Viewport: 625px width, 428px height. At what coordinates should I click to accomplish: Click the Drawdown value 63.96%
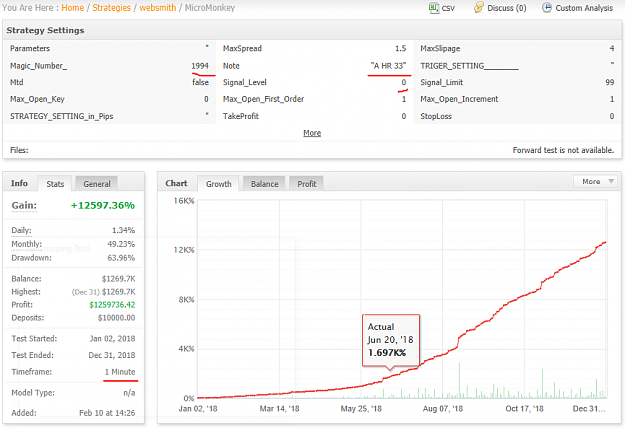(x=121, y=258)
